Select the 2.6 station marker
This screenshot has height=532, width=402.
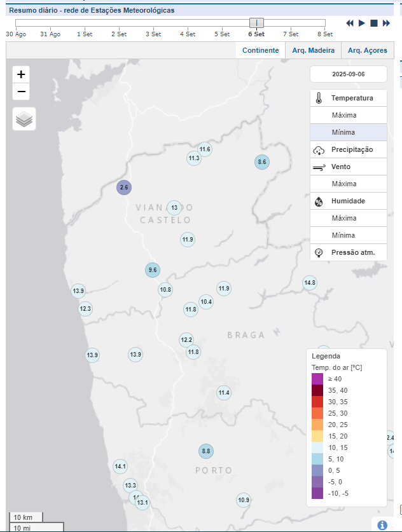tap(124, 188)
